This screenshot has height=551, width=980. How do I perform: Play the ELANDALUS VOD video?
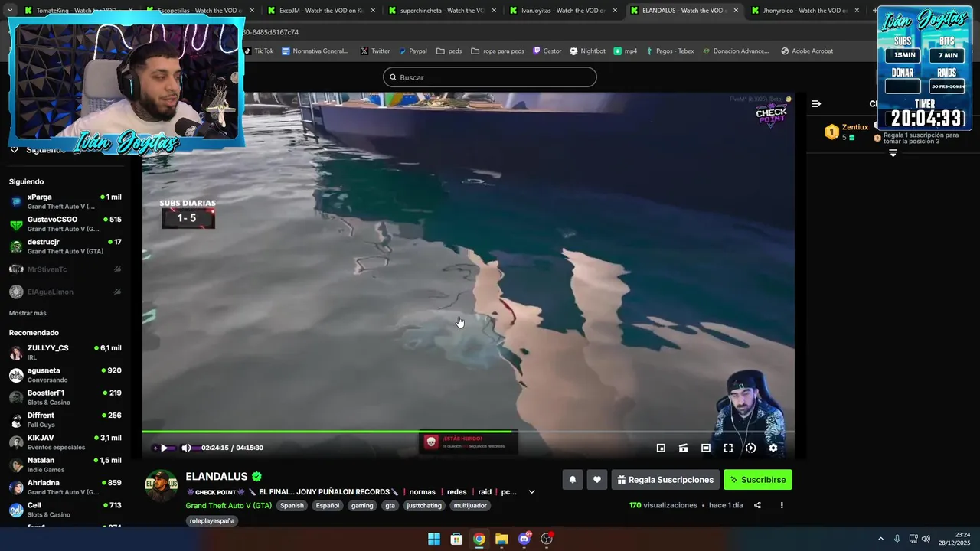tap(164, 448)
